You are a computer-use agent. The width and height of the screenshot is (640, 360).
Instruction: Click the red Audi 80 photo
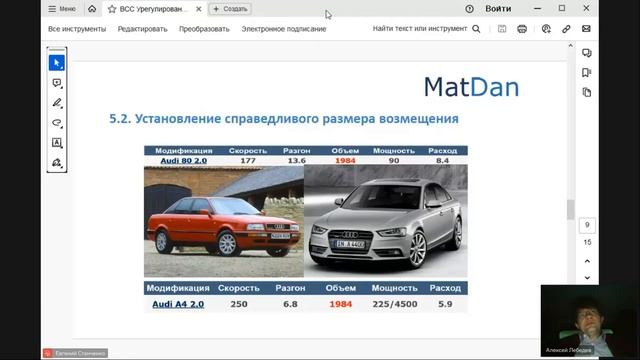point(224,221)
